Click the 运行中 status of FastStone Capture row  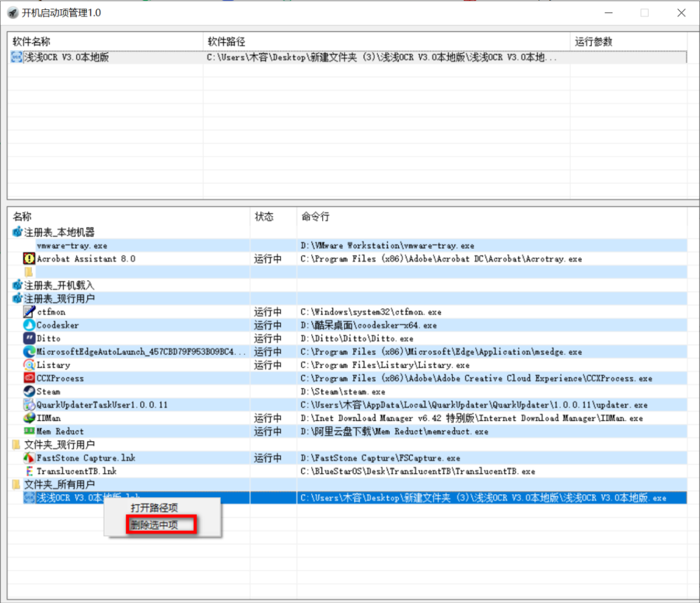pos(268,458)
